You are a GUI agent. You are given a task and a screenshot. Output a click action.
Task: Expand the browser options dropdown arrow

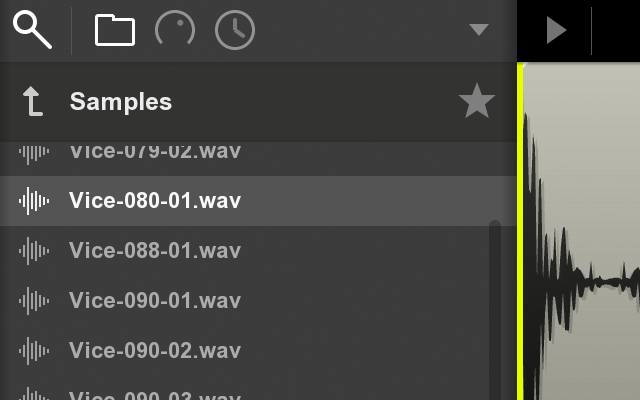479,29
